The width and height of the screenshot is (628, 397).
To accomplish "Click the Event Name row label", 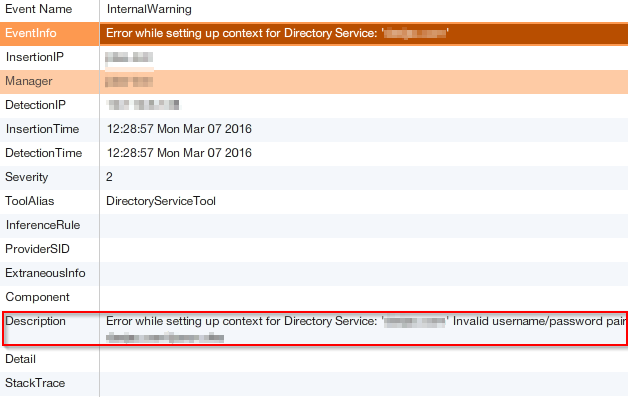I will 38,9.
